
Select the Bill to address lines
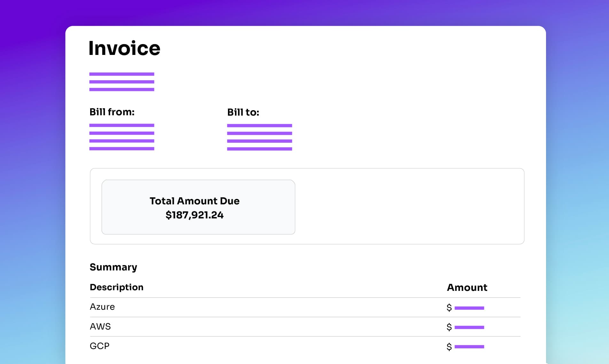tap(260, 137)
